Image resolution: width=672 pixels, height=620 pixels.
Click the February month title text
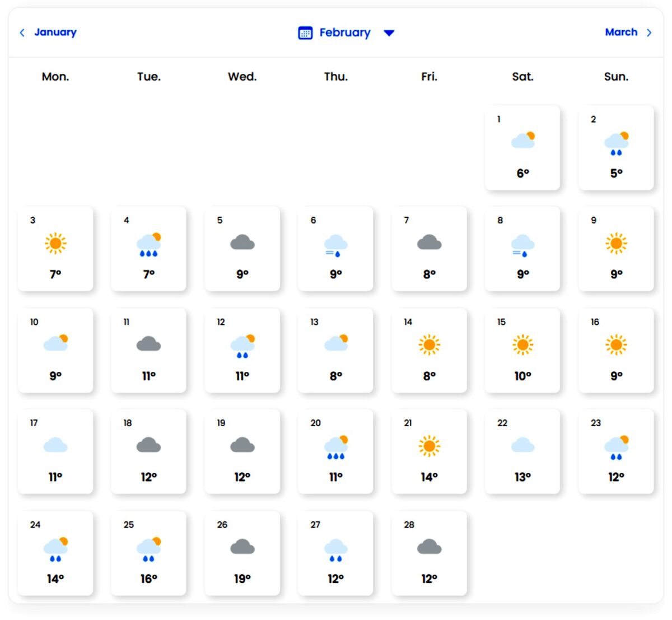pos(345,33)
